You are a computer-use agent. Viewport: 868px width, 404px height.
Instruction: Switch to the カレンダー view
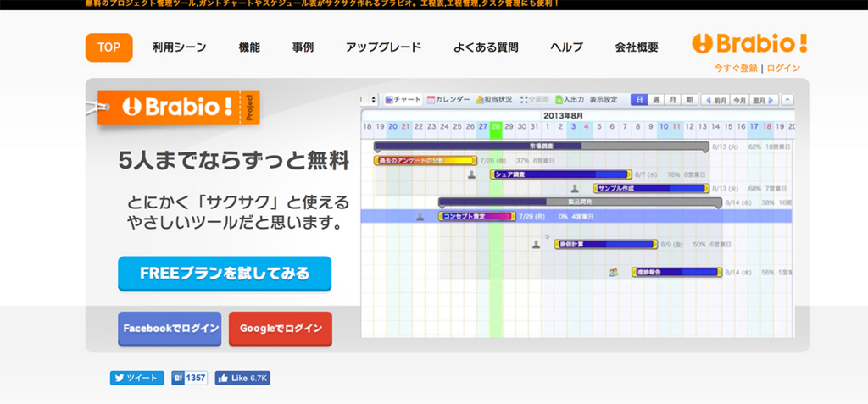[448, 100]
